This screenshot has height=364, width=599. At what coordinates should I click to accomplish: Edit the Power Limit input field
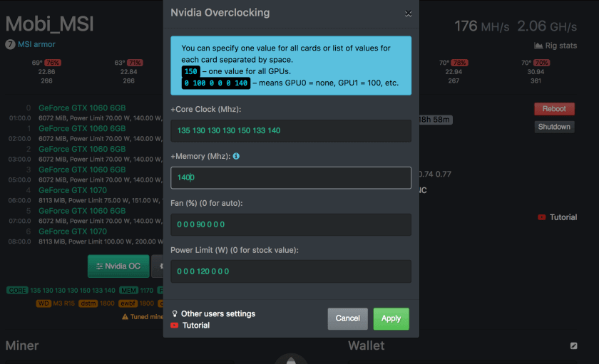click(290, 271)
